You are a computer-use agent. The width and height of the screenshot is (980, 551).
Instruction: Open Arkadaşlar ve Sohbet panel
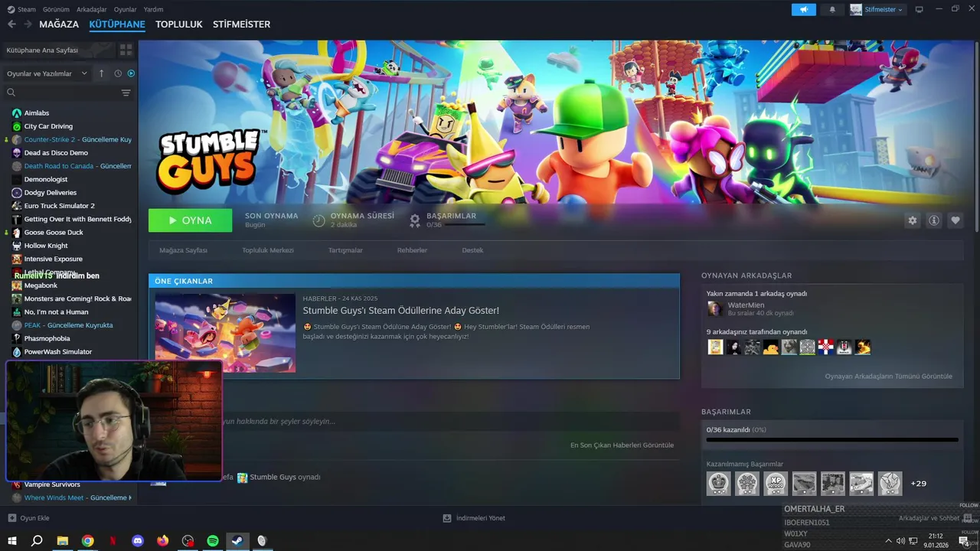934,518
